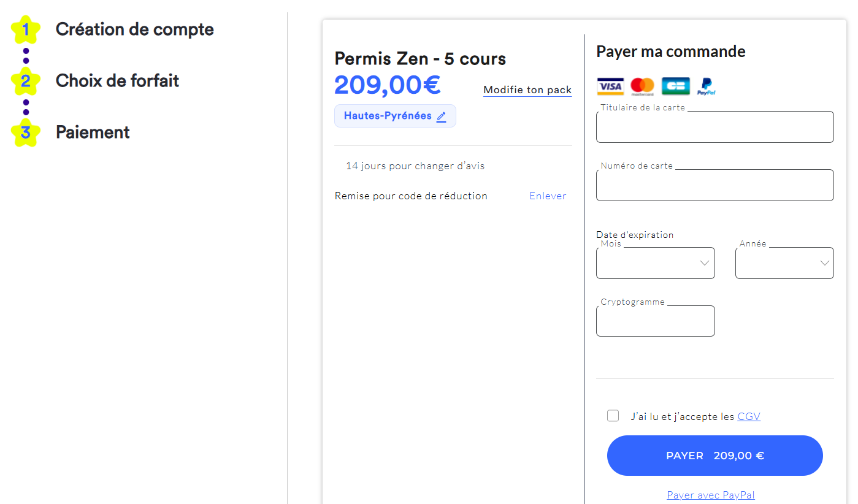Click the CB card payment icon
The height and width of the screenshot is (504, 858).
click(x=675, y=86)
